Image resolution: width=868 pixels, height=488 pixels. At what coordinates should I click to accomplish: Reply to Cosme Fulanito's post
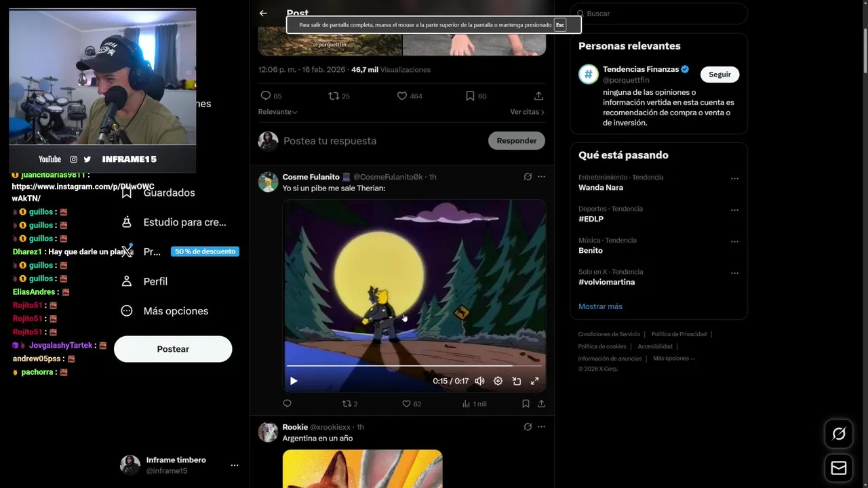tap(287, 404)
